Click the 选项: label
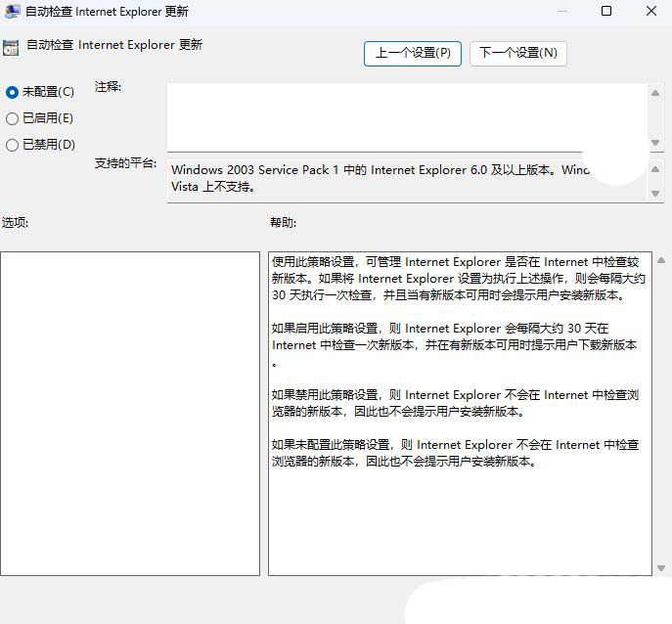The height and width of the screenshot is (624, 672). point(15,222)
